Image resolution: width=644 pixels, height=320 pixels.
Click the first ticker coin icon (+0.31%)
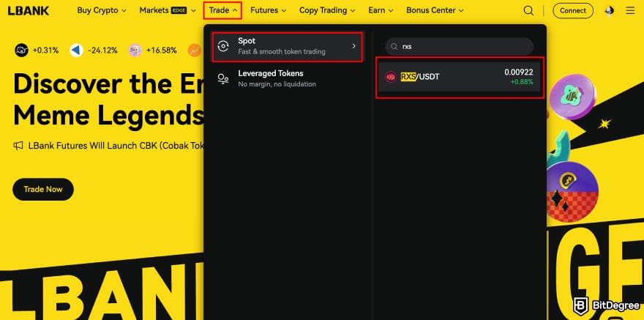pos(21,51)
